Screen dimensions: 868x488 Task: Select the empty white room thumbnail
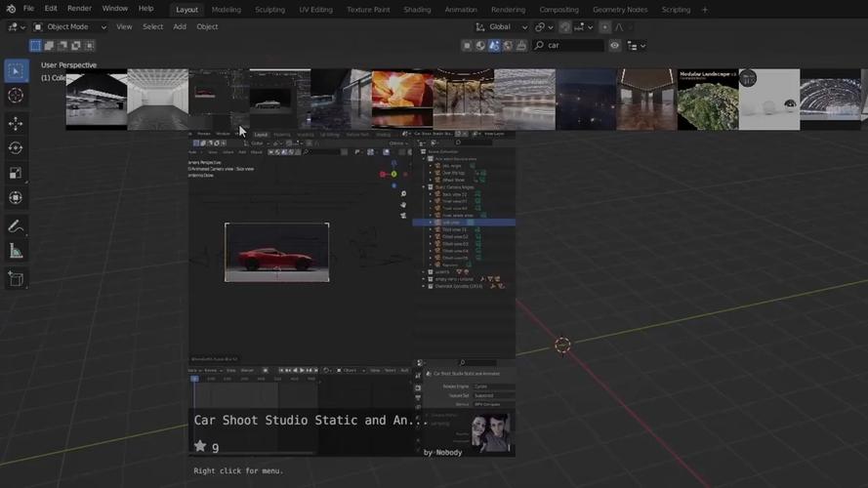click(x=158, y=100)
